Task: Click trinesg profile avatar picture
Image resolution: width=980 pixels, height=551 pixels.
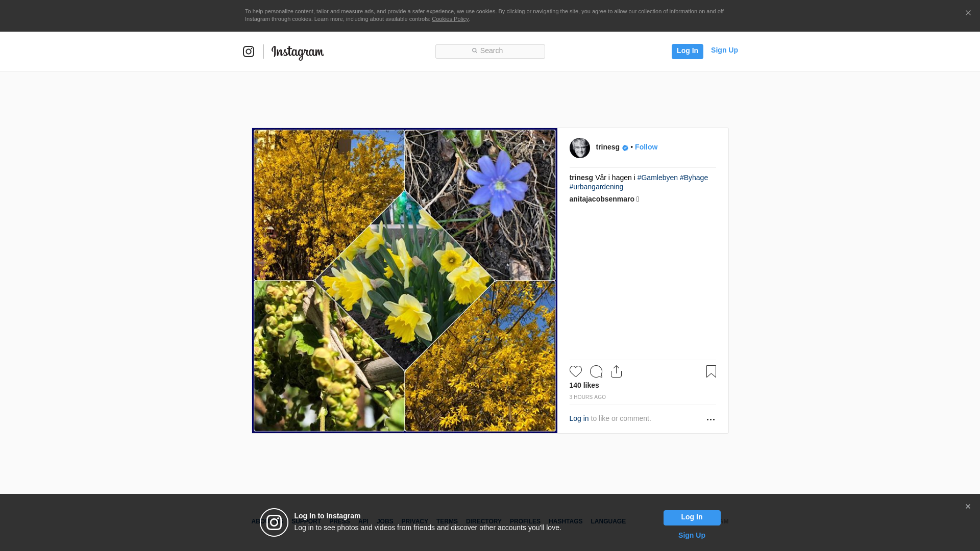Action: [579, 148]
